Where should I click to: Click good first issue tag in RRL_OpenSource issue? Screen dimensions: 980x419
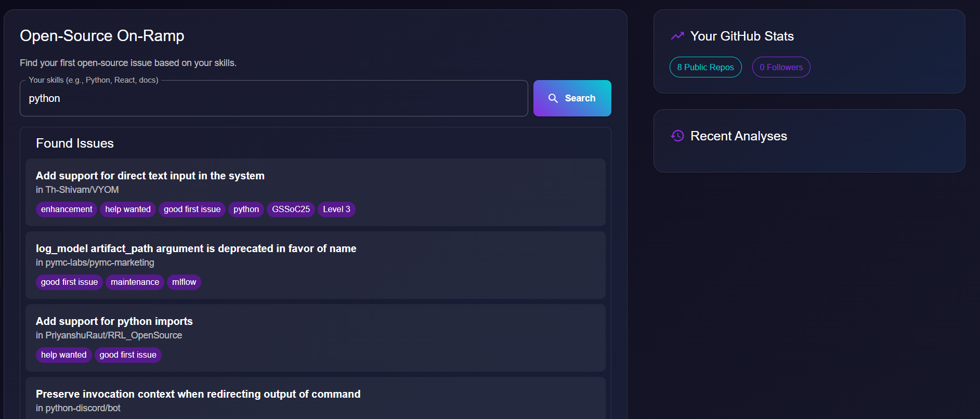click(x=128, y=355)
